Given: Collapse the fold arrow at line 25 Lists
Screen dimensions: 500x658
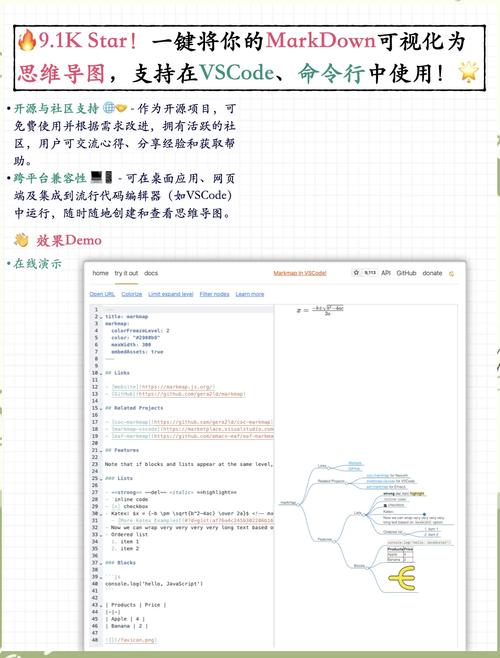Looking at the screenshot, I should [101, 479].
